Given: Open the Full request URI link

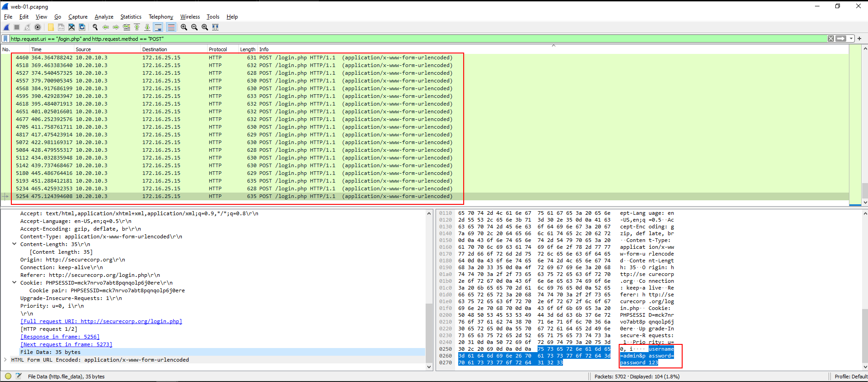Looking at the screenshot, I should pos(101,321).
